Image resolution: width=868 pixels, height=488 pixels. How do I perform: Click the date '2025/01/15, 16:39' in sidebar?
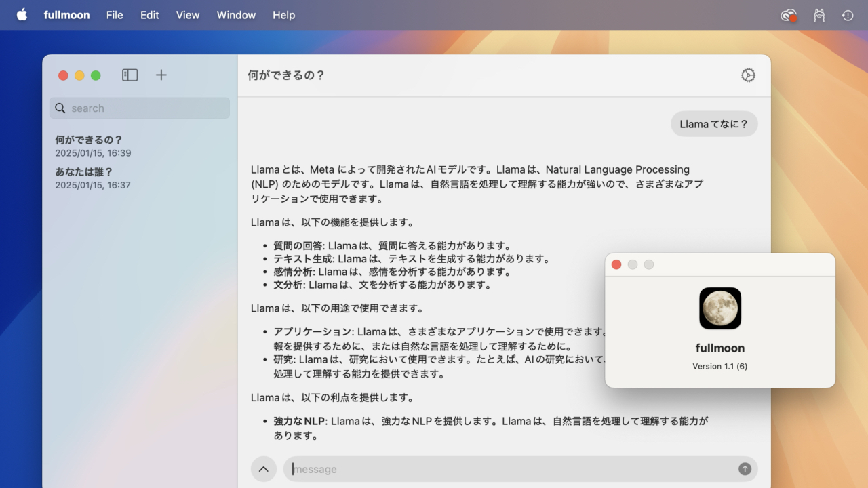(93, 153)
